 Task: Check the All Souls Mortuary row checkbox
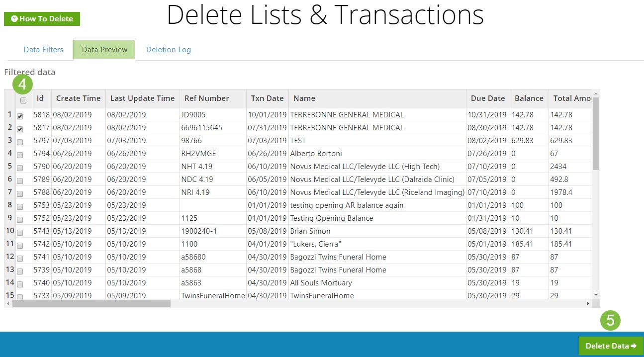20,284
